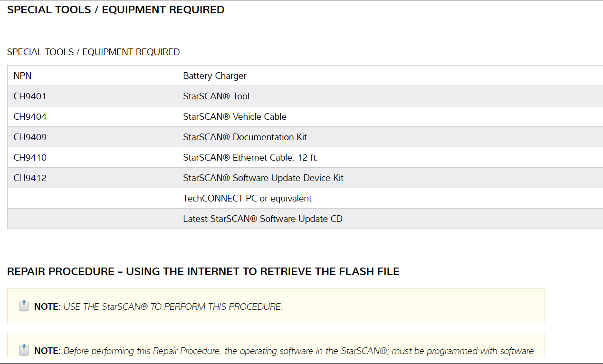Click the 'StarSCAN® Documentation Kit' row text
The width and height of the screenshot is (603, 364).
(245, 137)
